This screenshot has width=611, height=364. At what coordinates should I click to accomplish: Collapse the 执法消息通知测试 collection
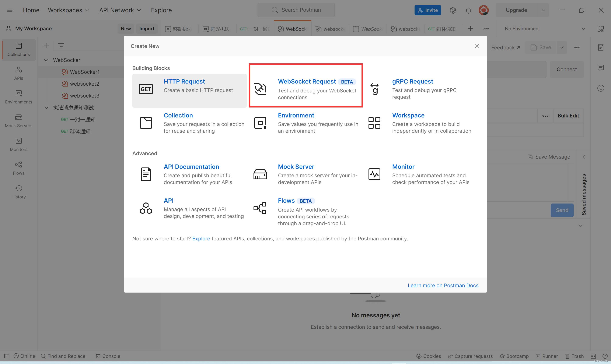pos(46,108)
